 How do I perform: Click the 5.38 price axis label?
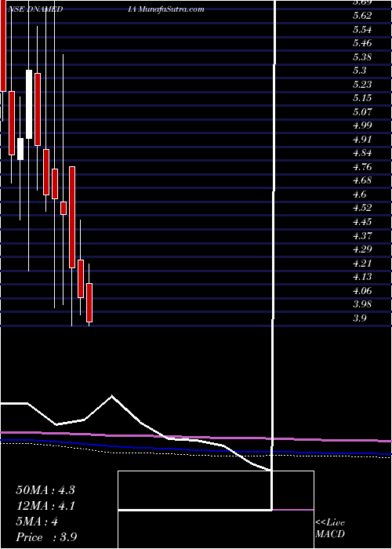(362, 56)
